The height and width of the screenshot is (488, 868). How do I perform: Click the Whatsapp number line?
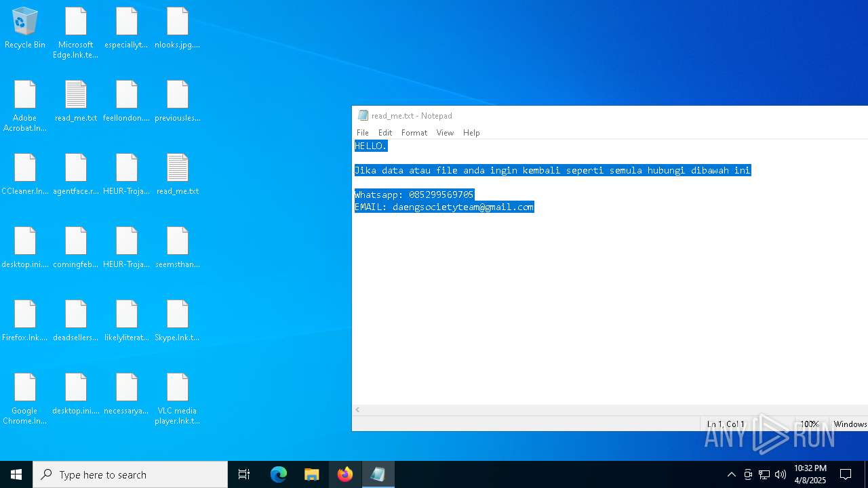click(x=414, y=195)
